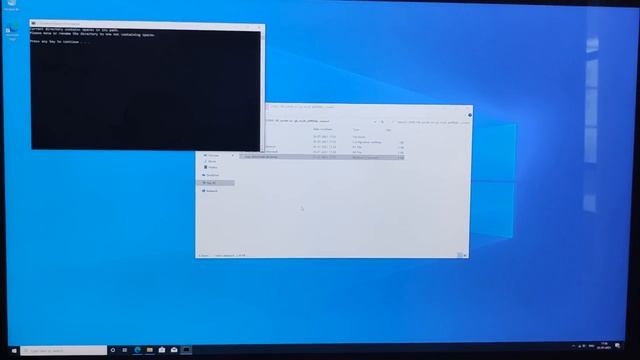Open Help in the File Explorer window
640x360 pixels.
[x=470, y=115]
